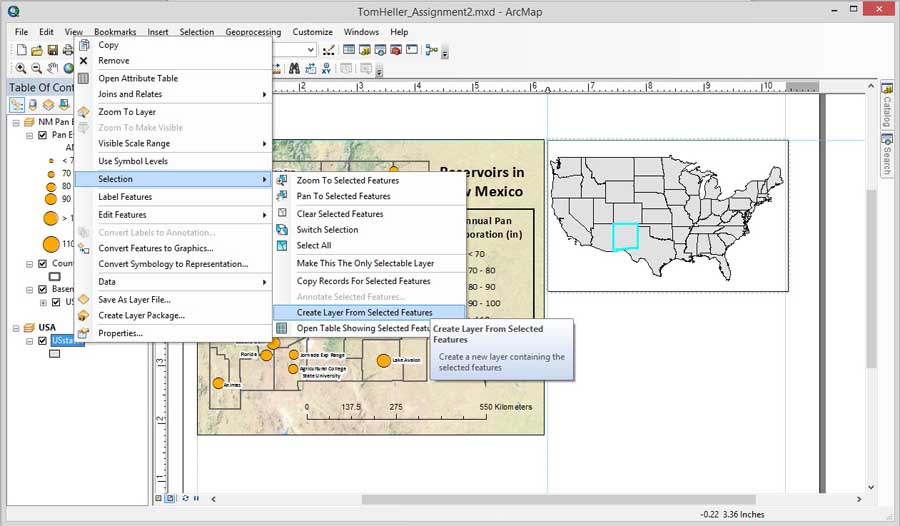The image size is (900, 526).
Task: Click the Refresh view icon
Action: point(185,498)
